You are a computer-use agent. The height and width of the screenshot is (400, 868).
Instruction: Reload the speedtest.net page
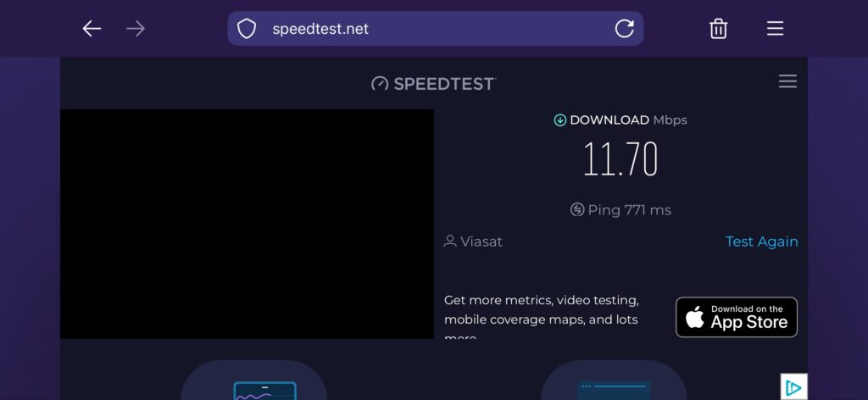(x=625, y=29)
